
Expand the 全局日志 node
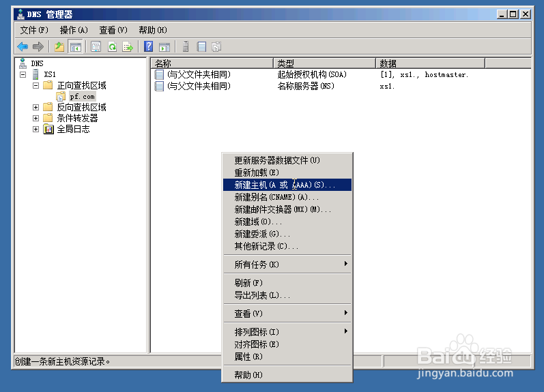35,130
